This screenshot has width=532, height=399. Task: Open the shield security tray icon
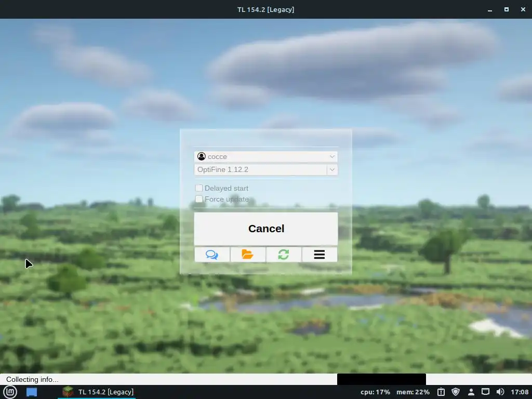point(456,392)
